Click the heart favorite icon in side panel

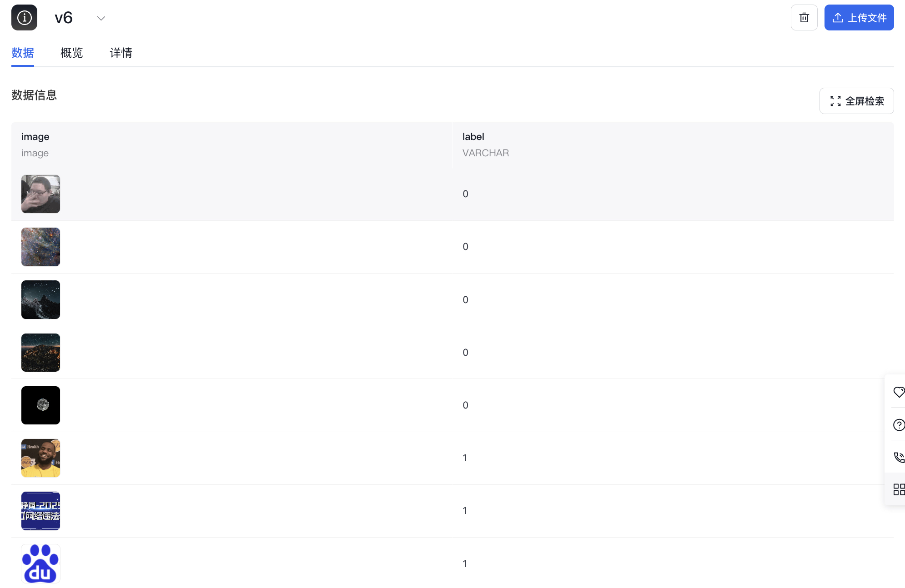pyautogui.click(x=899, y=392)
